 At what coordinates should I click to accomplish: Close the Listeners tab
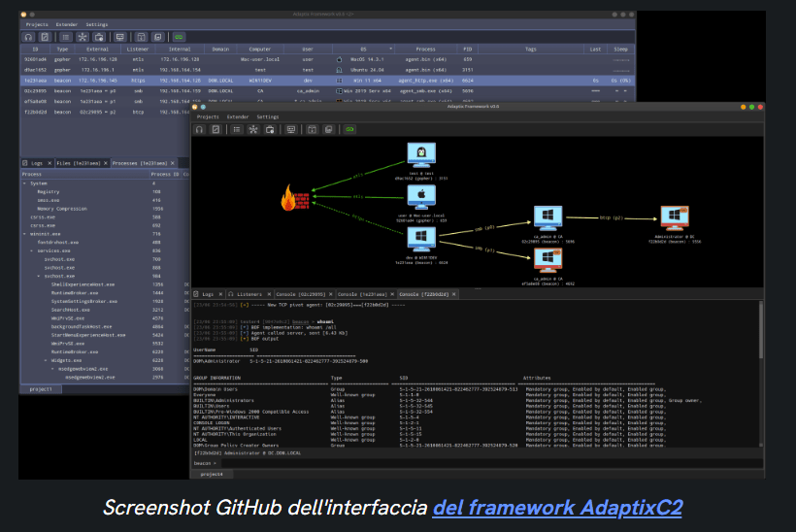click(x=269, y=294)
